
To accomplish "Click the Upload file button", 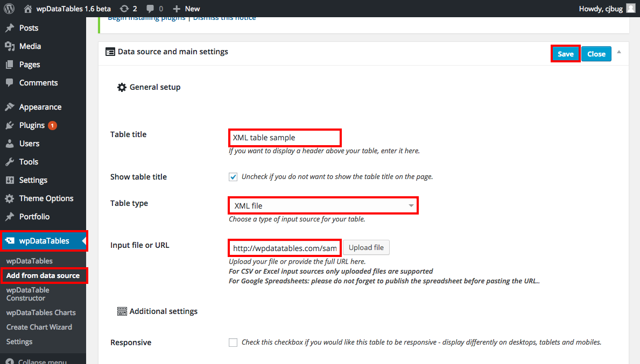I will (366, 247).
